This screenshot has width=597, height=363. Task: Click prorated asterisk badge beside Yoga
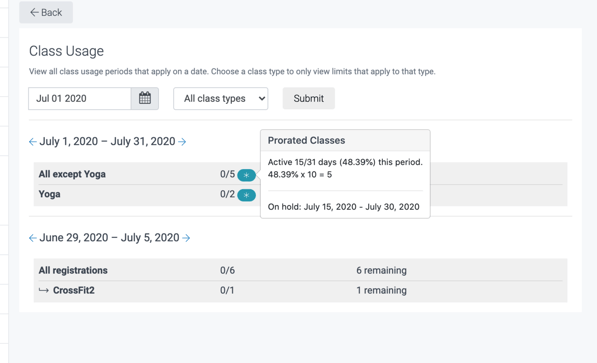pos(246,195)
